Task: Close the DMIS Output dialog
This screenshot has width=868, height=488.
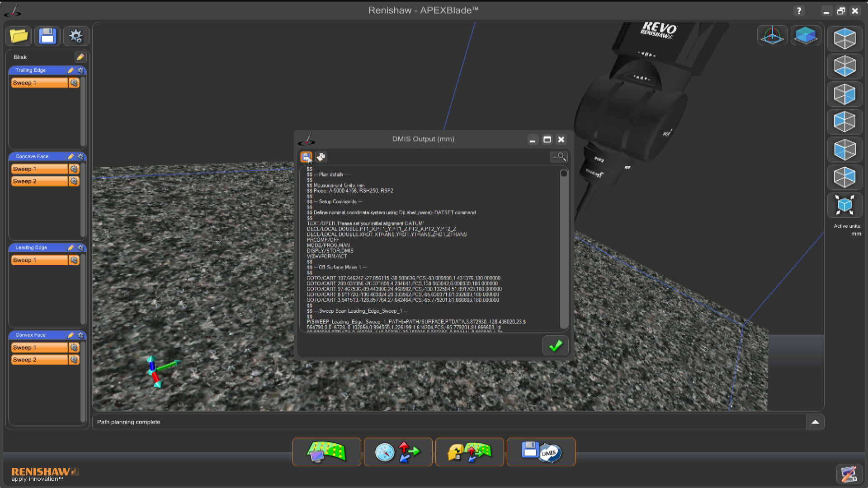Action: (561, 140)
